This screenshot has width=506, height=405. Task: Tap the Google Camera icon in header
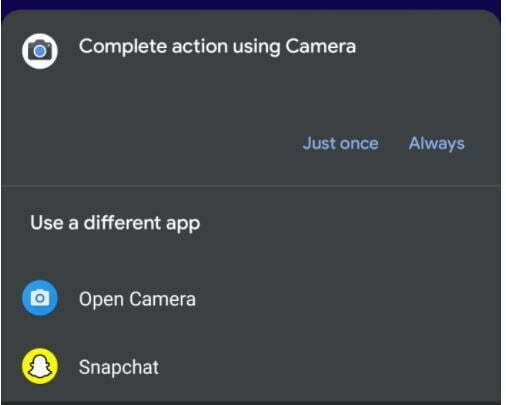point(40,51)
